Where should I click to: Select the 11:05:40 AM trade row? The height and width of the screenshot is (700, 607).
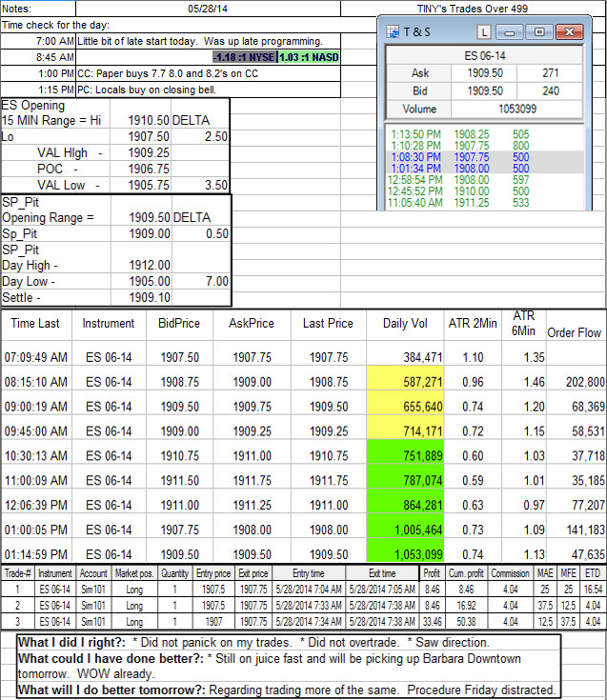pos(485,203)
